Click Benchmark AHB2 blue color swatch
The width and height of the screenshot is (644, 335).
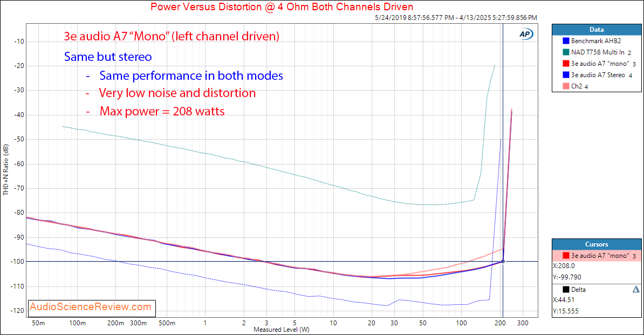tap(566, 41)
